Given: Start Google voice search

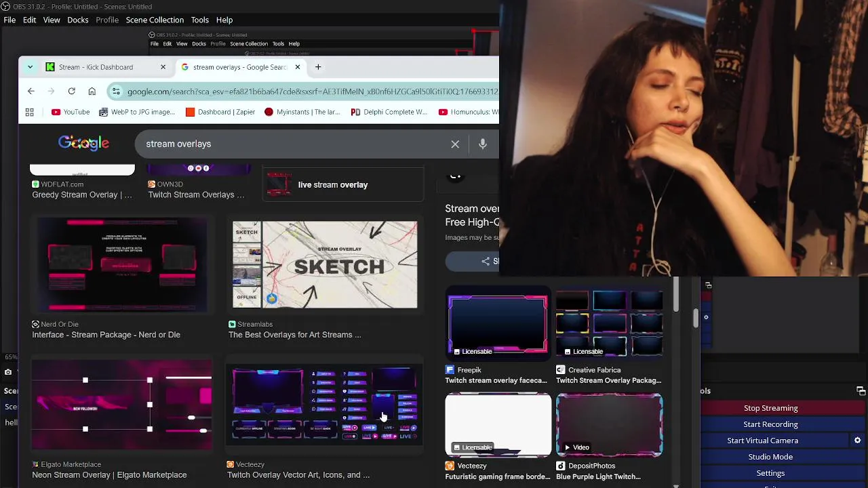Looking at the screenshot, I should tap(483, 144).
